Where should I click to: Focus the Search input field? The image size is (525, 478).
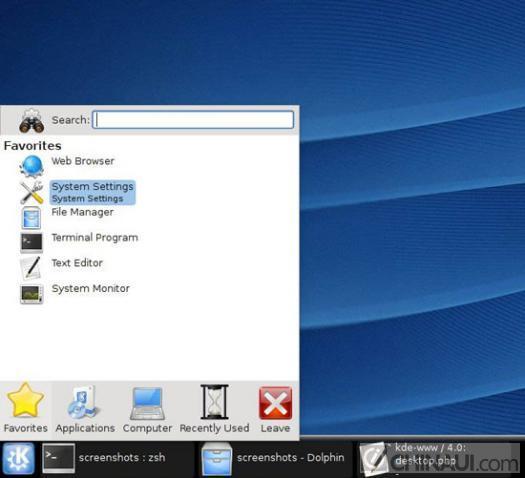tap(193, 120)
